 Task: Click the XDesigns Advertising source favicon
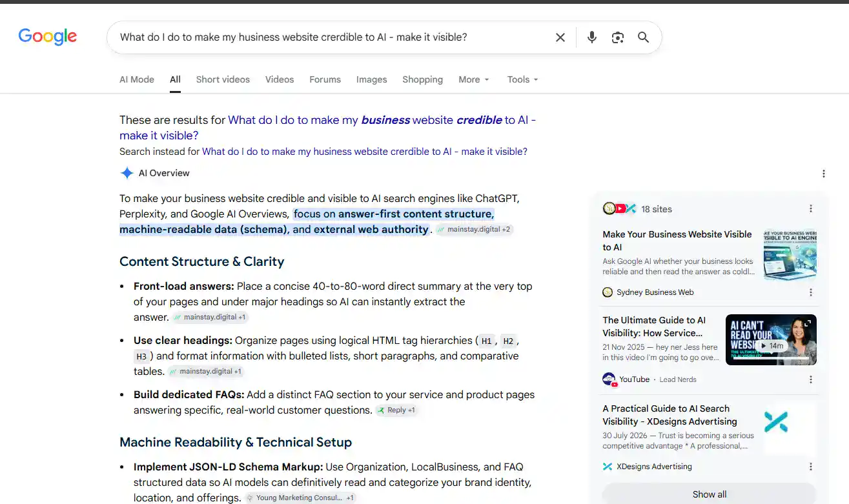pos(608,467)
